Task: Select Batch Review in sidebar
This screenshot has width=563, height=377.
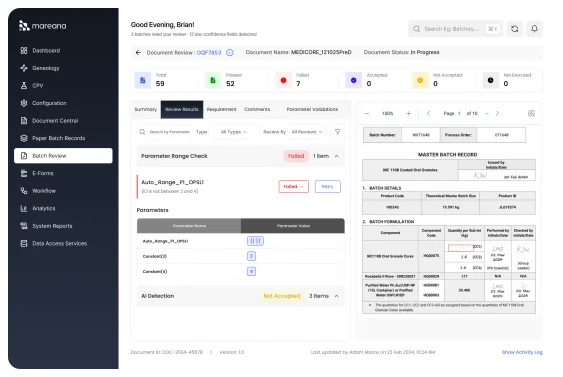Action: click(63, 156)
